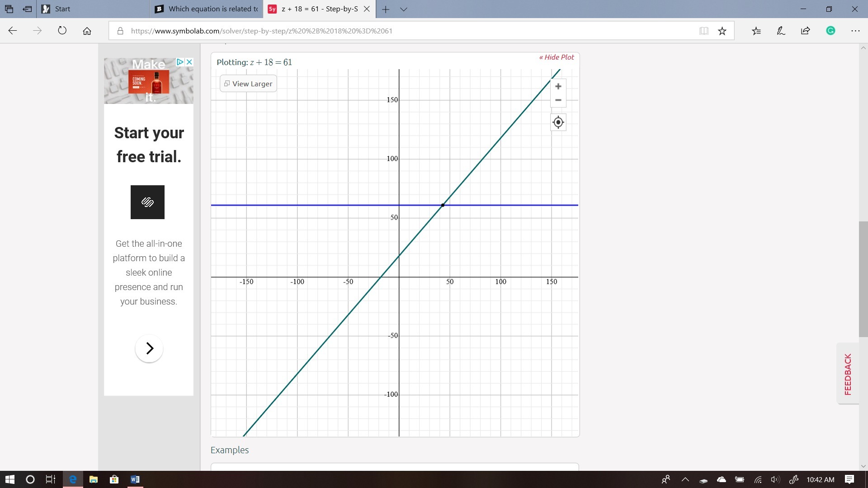Open reading view icon in address bar

click(703, 31)
